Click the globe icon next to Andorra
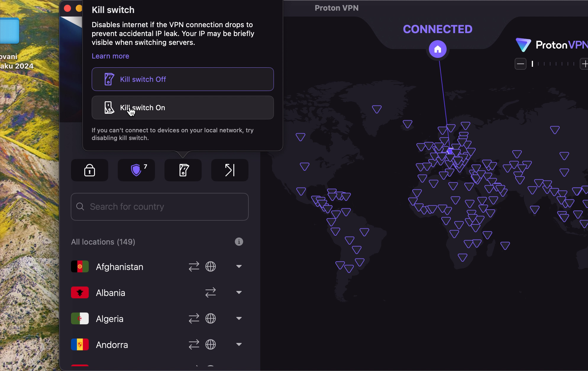 211,344
